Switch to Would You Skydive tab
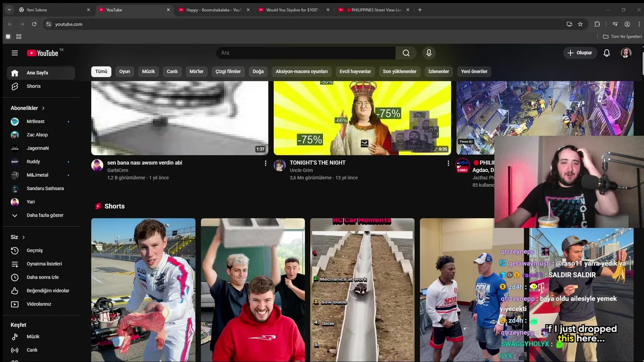This screenshot has height=362, width=644. click(293, 10)
